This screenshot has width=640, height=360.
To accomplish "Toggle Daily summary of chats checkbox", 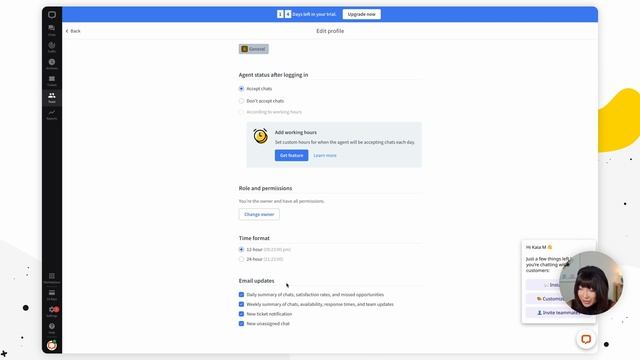I will click(x=241, y=295).
